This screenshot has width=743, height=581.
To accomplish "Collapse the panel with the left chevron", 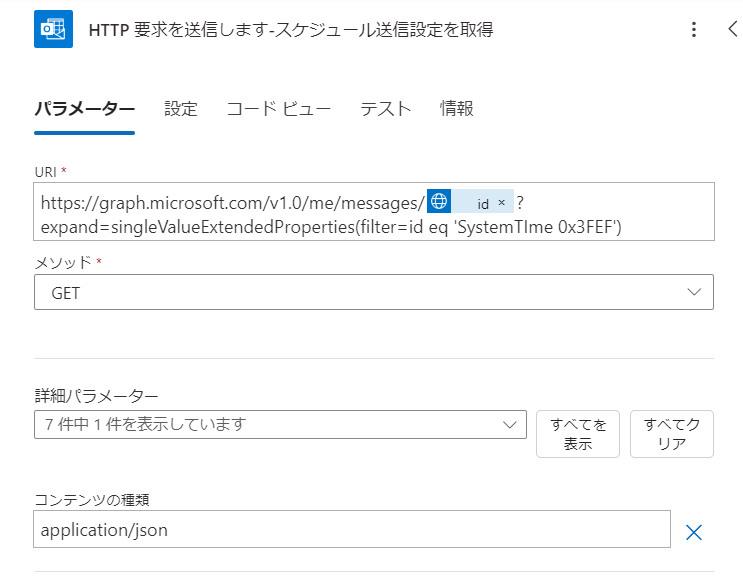I will (x=733, y=29).
